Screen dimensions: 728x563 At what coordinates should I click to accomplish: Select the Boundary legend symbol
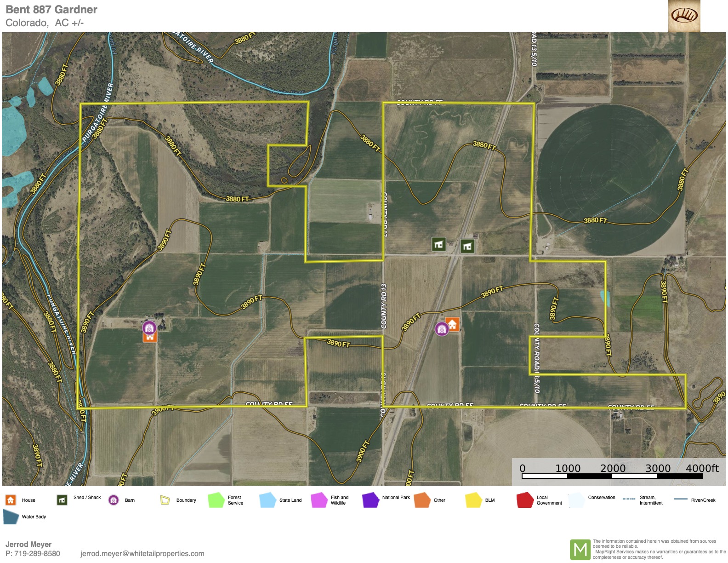coord(165,500)
